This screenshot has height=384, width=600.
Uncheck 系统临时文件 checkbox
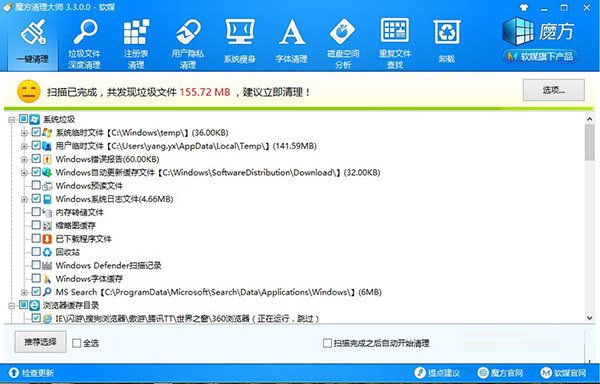(36, 132)
